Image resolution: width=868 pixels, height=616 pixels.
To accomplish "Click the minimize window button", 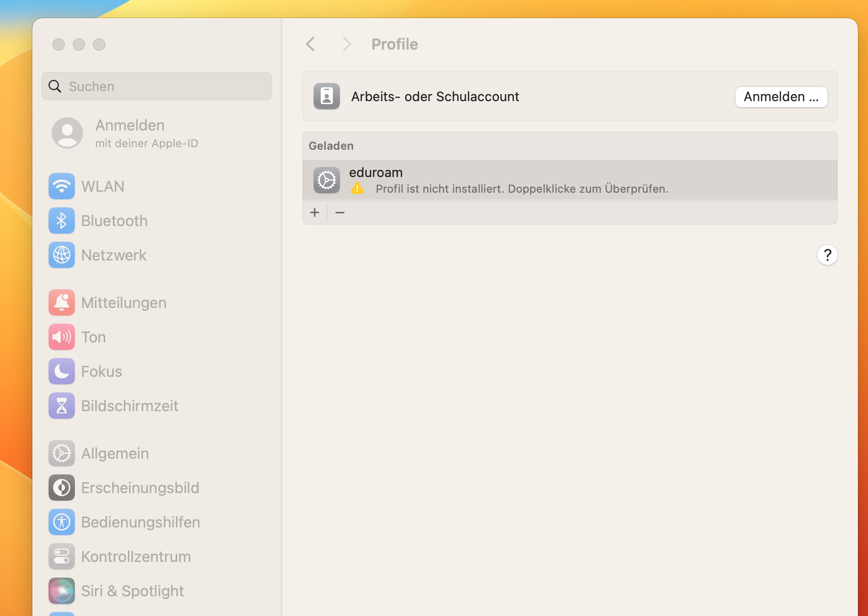I will (x=79, y=45).
